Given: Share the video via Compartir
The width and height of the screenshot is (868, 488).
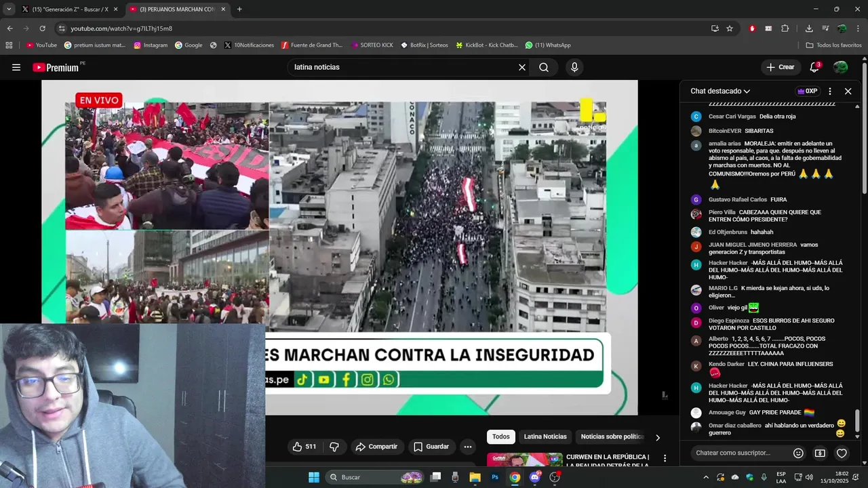Looking at the screenshot, I should coord(376,447).
